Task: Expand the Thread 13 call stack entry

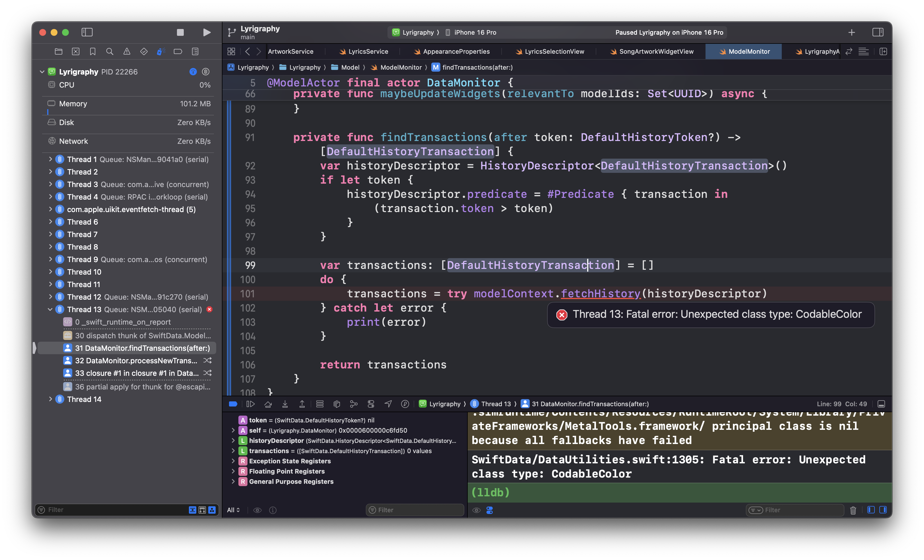Action: [x=49, y=309]
